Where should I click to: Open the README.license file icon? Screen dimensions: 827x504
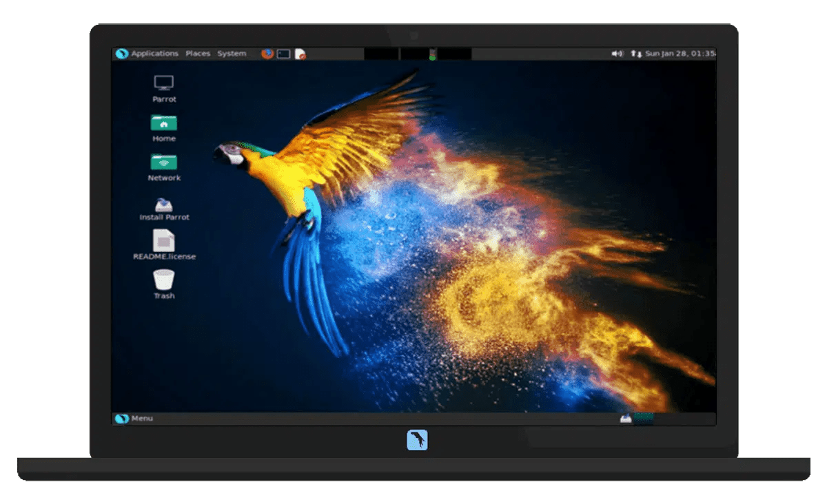click(x=164, y=245)
